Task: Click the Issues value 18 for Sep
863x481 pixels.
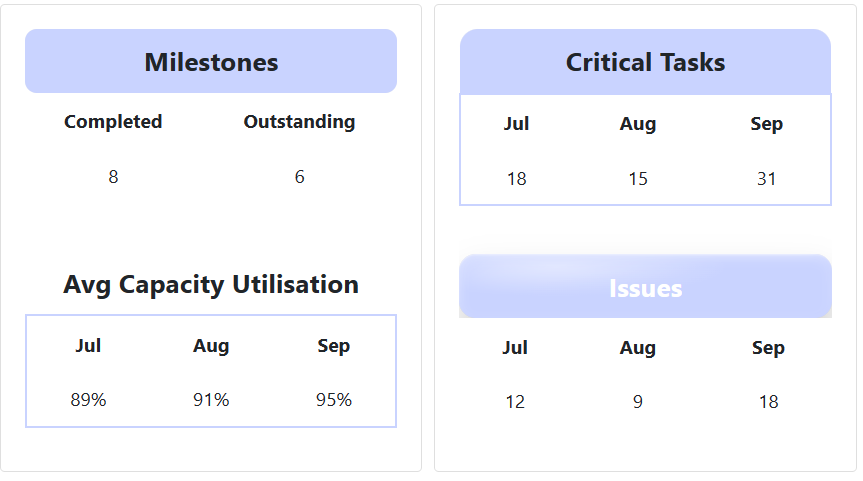Action: [x=768, y=402]
